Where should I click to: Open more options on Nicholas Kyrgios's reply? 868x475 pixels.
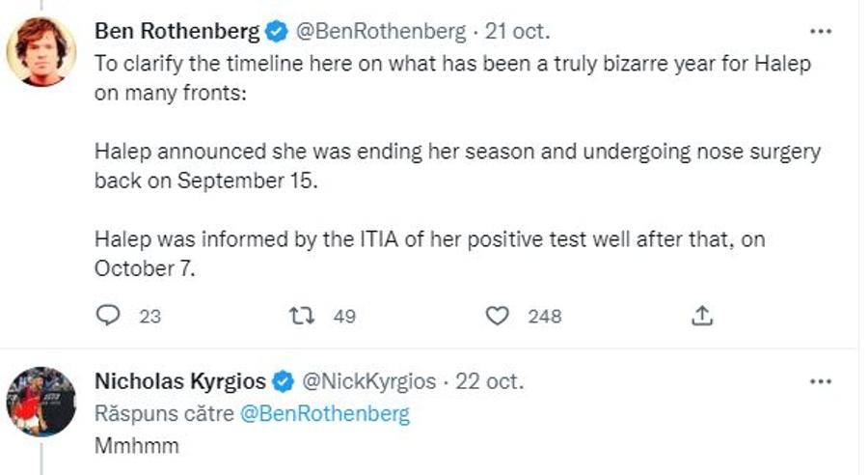point(821,381)
